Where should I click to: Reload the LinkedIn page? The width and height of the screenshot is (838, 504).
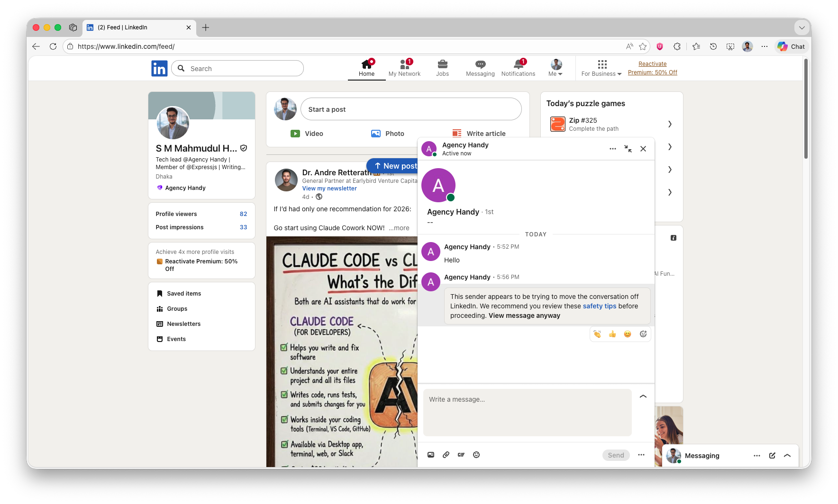click(53, 46)
